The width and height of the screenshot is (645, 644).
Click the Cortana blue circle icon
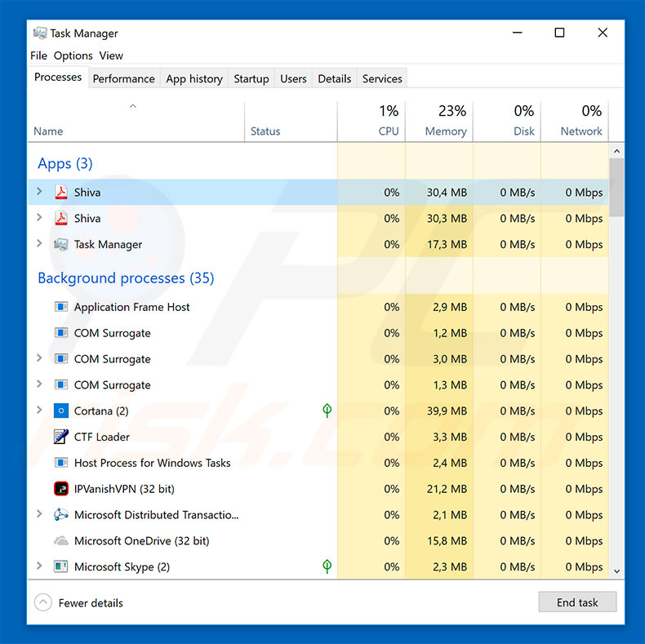pos(61,411)
